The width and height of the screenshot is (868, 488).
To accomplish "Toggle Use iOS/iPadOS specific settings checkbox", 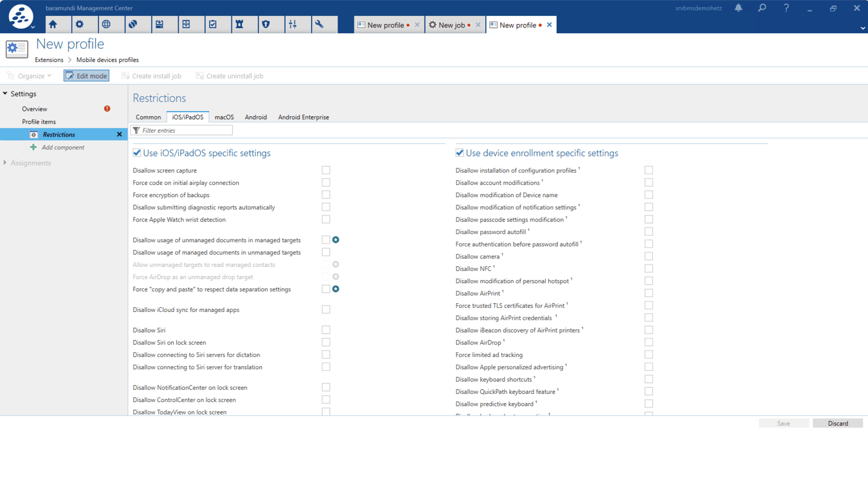I will point(137,153).
